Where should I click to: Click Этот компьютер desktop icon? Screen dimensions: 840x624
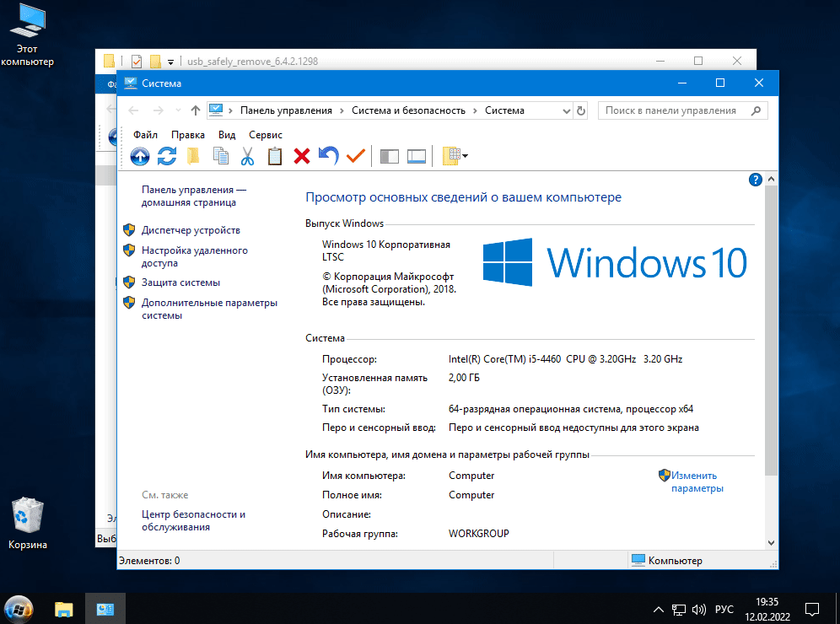pos(27,35)
